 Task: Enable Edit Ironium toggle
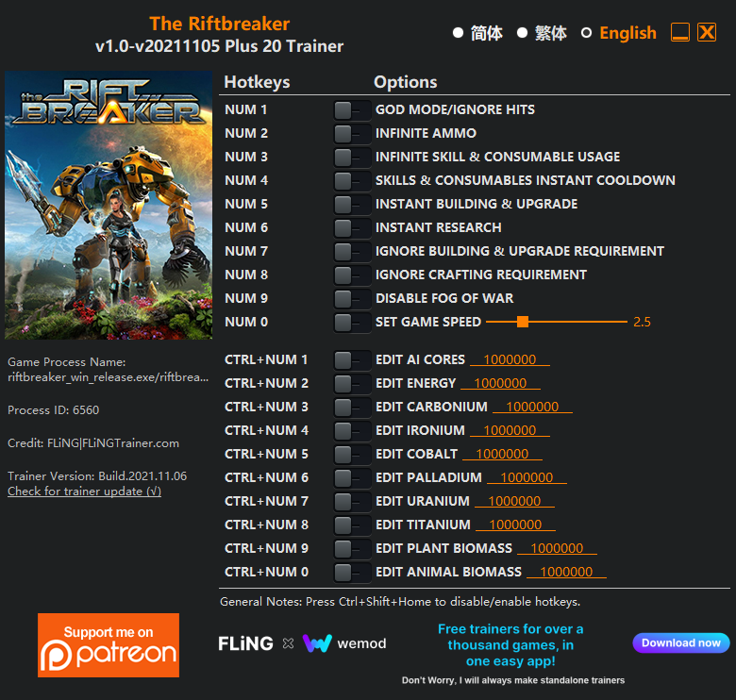click(x=352, y=431)
